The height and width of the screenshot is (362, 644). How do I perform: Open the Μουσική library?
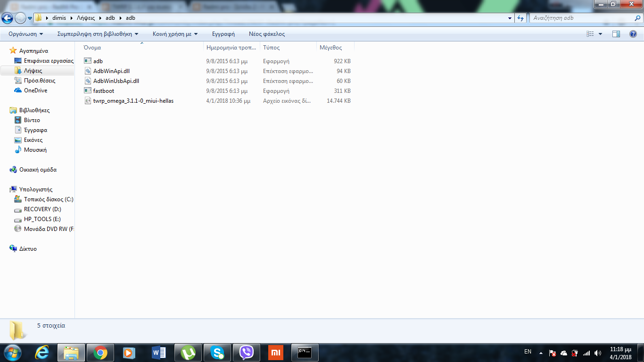(x=35, y=150)
